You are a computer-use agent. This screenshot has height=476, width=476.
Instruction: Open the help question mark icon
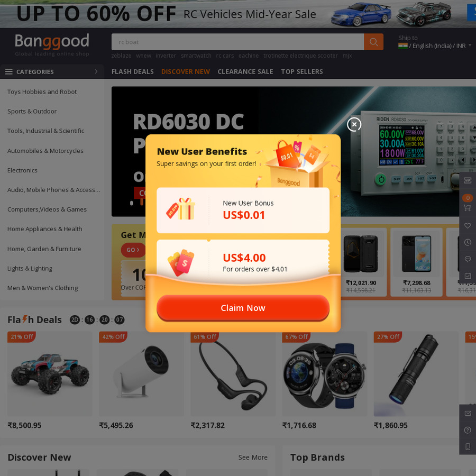click(x=468, y=430)
